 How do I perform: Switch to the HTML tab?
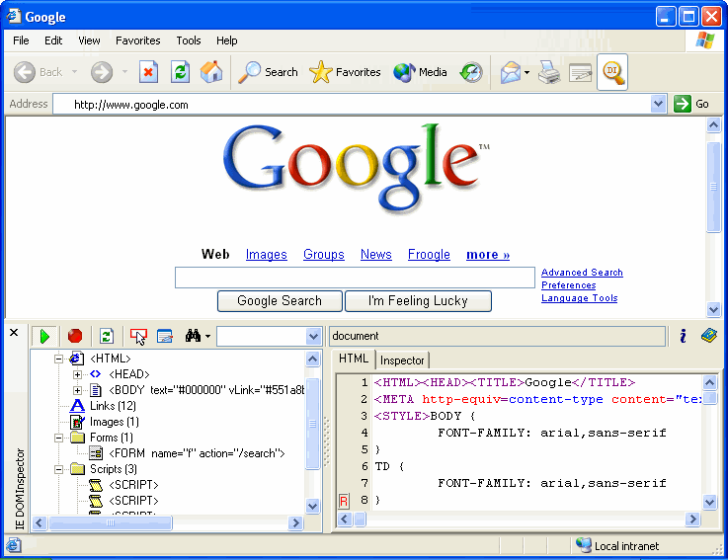354,359
